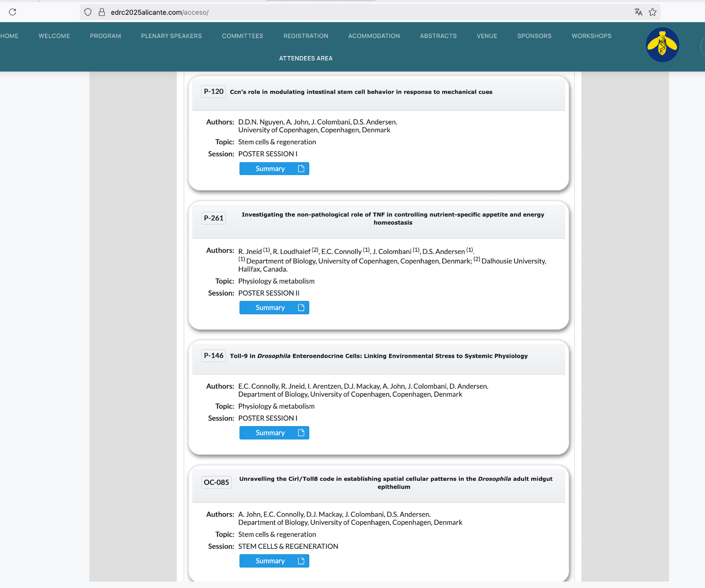Click the browser reload icon
705x588 pixels.
[x=13, y=12]
